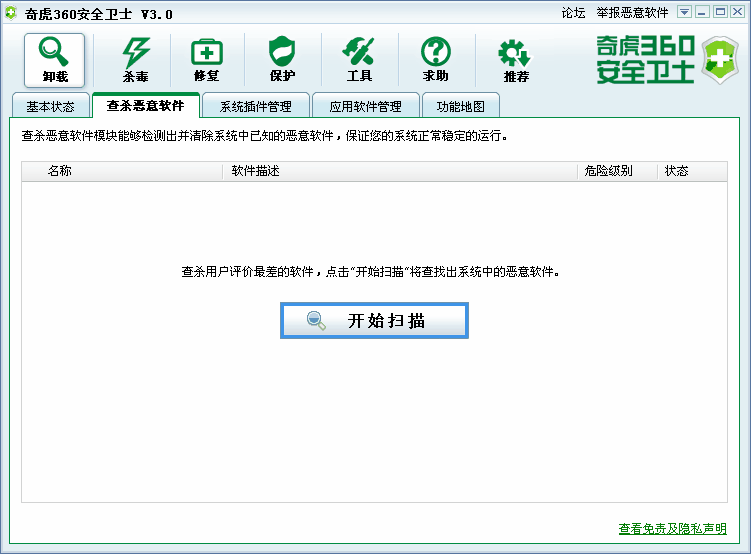Maximize the 360安全卫士 window
This screenshot has width=751, height=554.
click(x=720, y=12)
